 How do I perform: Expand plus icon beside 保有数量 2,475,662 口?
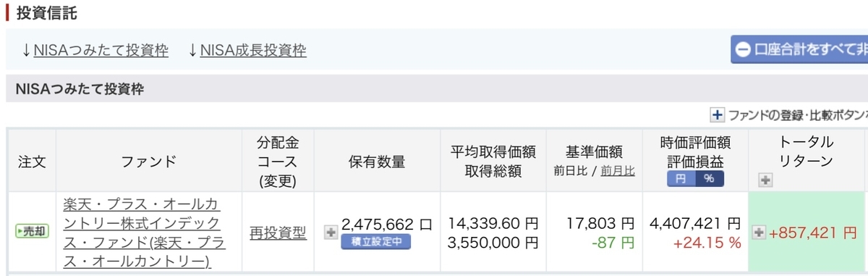pos(331,232)
